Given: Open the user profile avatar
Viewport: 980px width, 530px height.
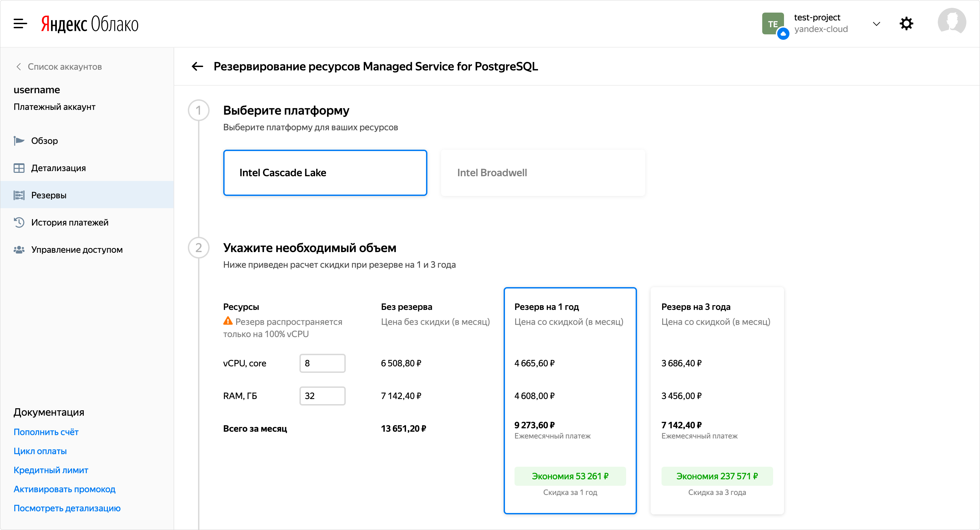Looking at the screenshot, I should coord(951,22).
